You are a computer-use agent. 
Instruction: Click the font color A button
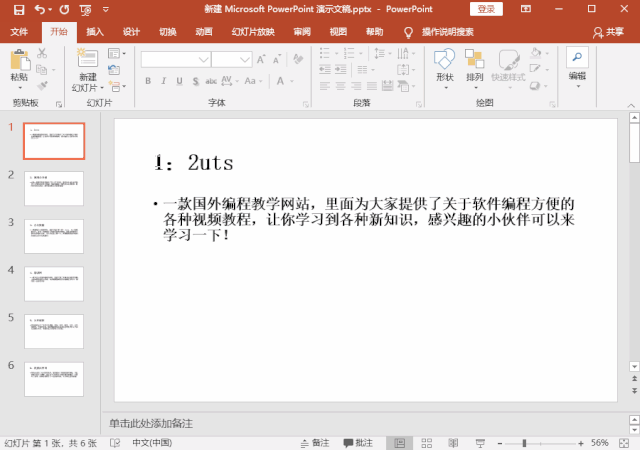point(280,81)
